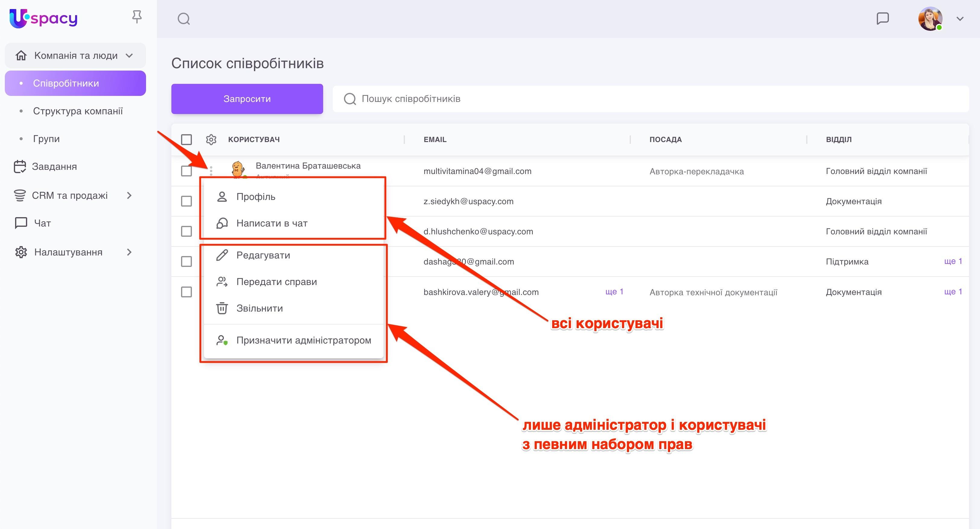Select Профіль from the context menu
The image size is (980, 529).
pos(256,197)
